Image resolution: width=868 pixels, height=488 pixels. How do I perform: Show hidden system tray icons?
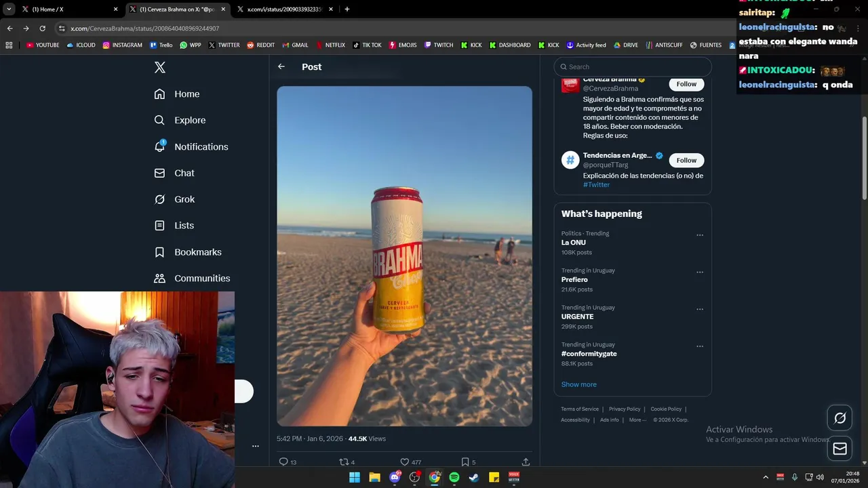coord(766,477)
